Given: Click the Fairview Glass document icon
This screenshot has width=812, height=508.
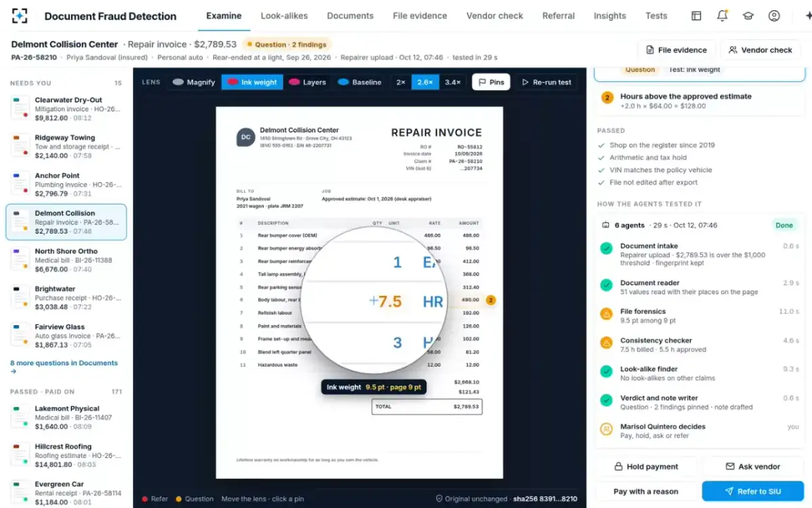Looking at the screenshot, I should click(x=20, y=335).
